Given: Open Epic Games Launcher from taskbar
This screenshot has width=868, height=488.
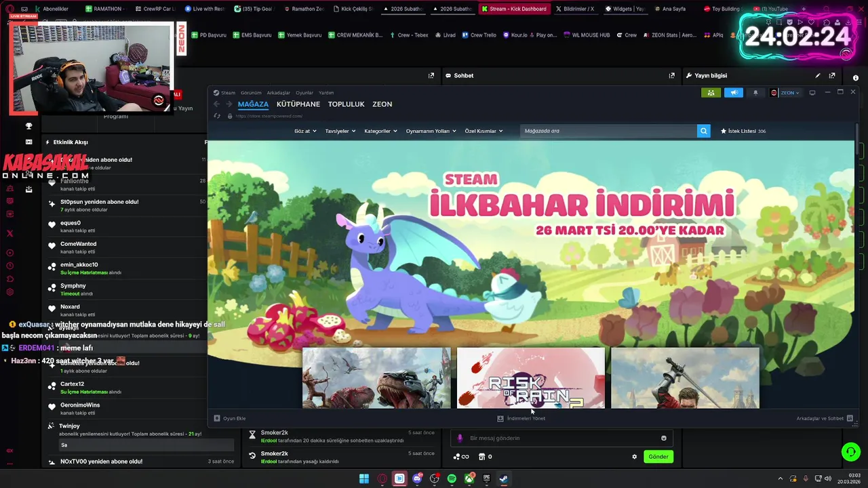Looking at the screenshot, I should tap(486, 479).
